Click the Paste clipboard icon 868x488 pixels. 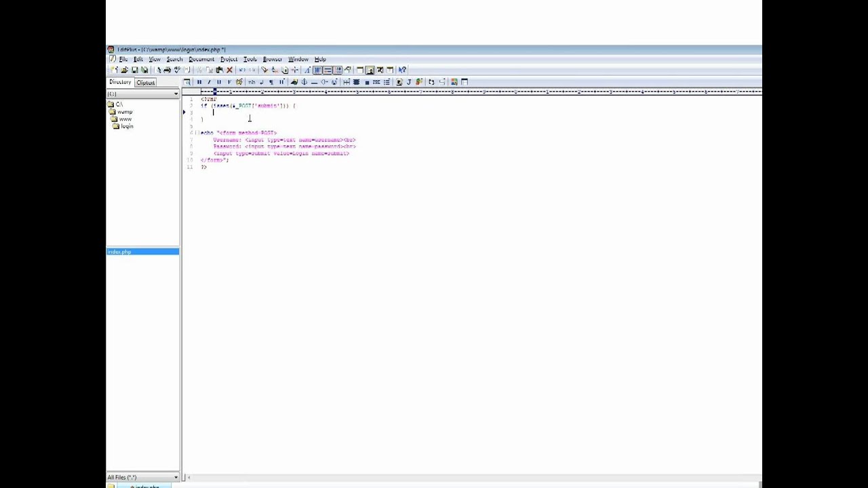(219, 70)
